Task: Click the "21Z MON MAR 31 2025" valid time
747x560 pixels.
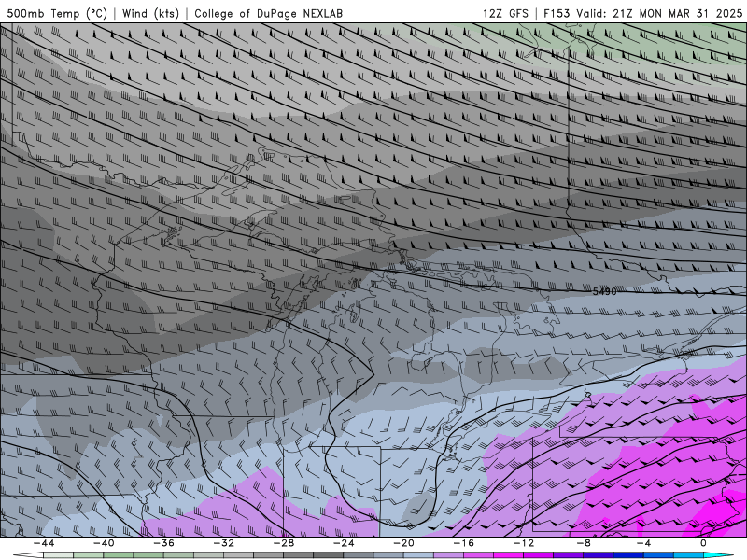Action: click(x=678, y=13)
